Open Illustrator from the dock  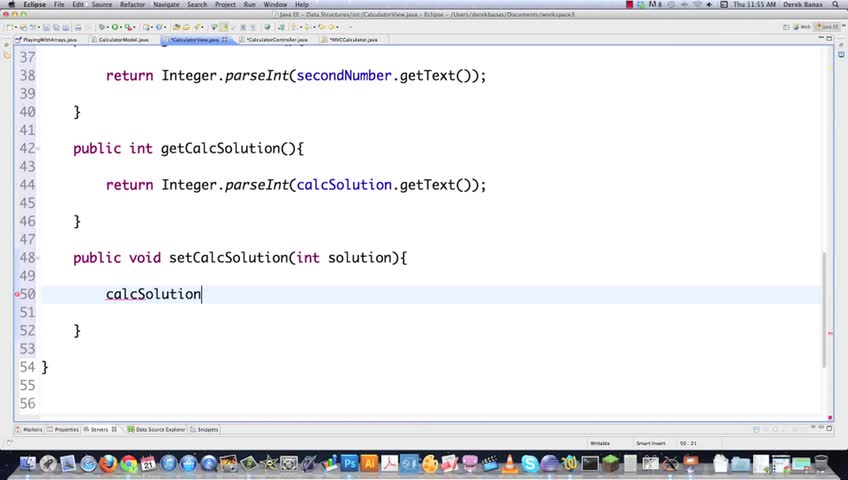point(370,463)
